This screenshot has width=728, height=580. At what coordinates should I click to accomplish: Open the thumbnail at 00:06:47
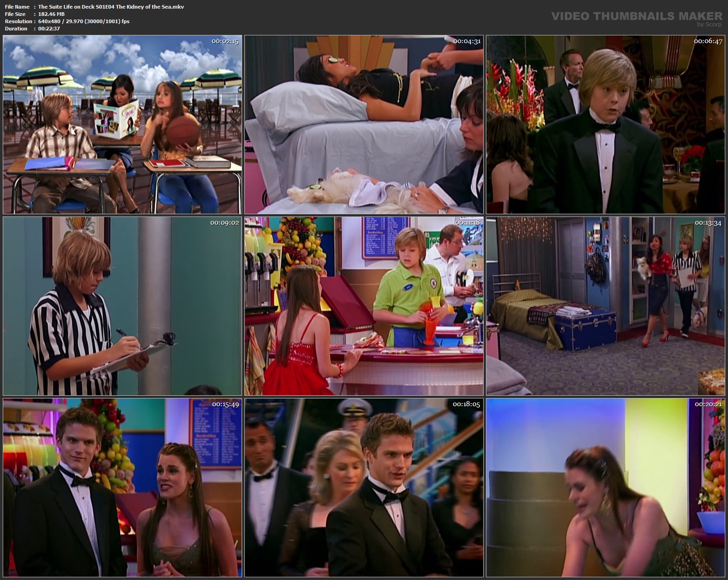(x=605, y=124)
